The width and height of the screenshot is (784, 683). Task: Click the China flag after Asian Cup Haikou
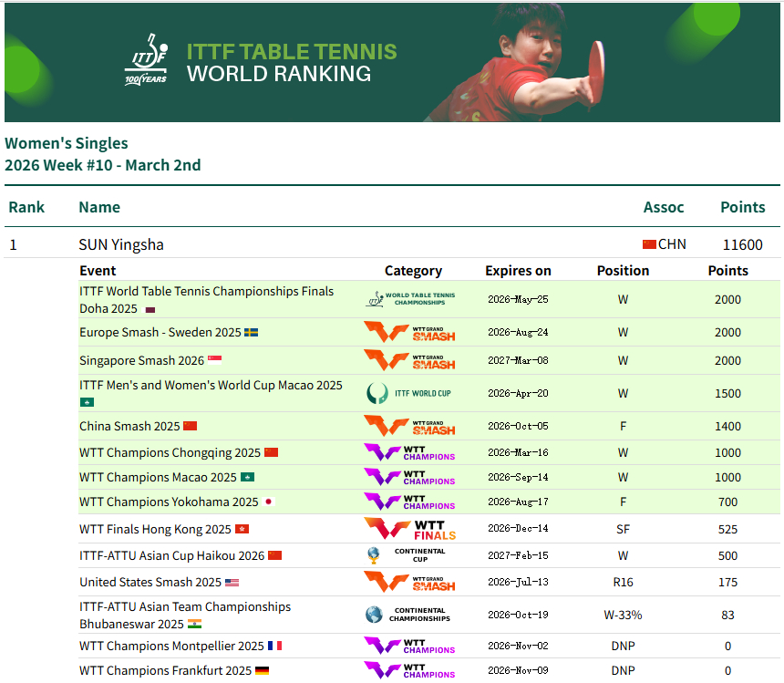pos(275,555)
